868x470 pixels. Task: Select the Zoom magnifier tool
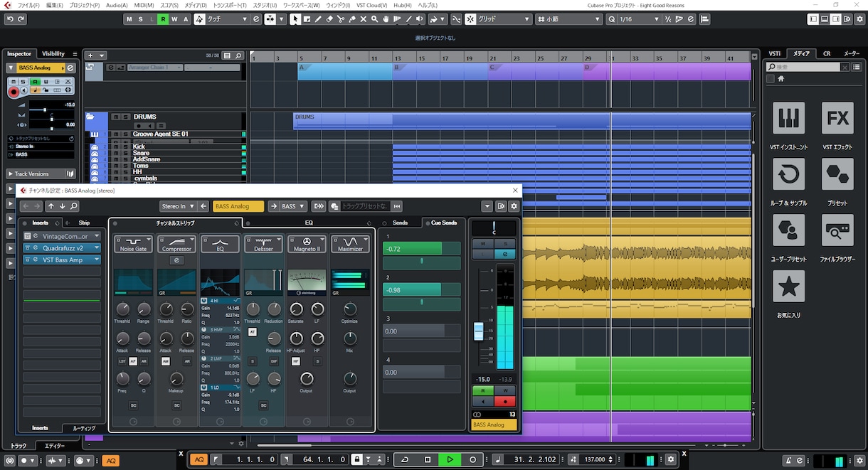pyautogui.click(x=374, y=19)
